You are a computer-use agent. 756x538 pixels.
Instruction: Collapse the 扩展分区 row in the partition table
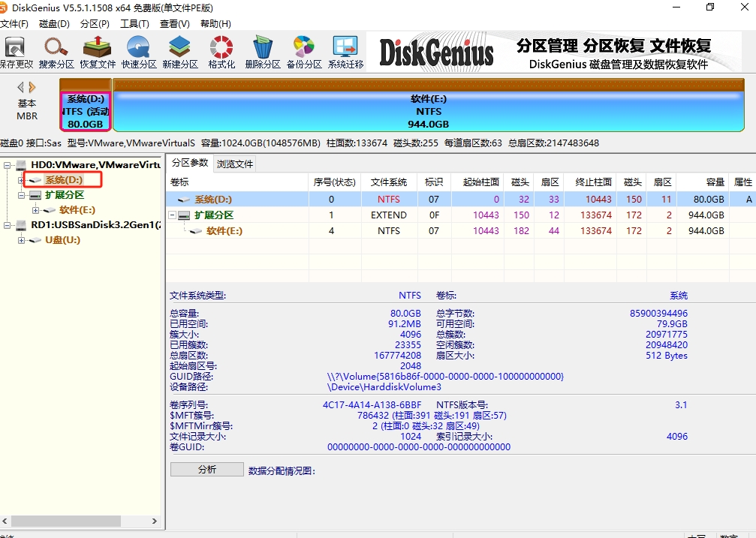tap(172, 215)
